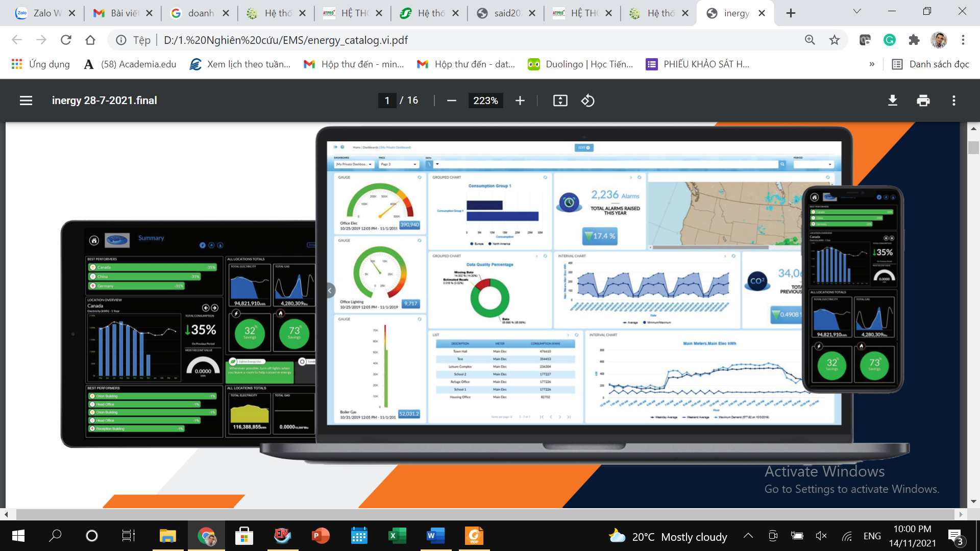The width and height of the screenshot is (980, 551).
Task: Click the fit-to-page icon in PDF toolbar
Action: coord(560,101)
